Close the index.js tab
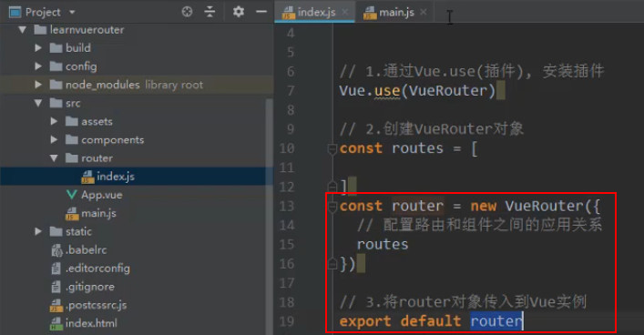Image resolution: width=644 pixels, height=335 pixels. (x=345, y=13)
